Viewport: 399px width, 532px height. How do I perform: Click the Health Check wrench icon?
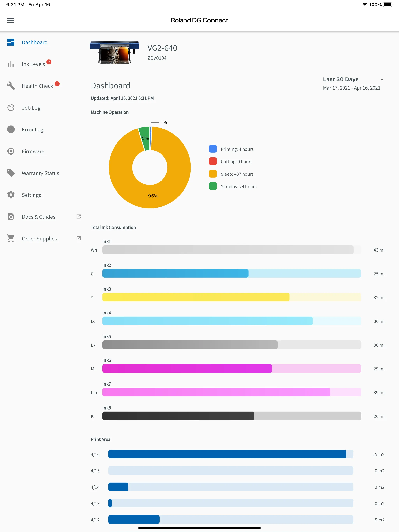[11, 86]
